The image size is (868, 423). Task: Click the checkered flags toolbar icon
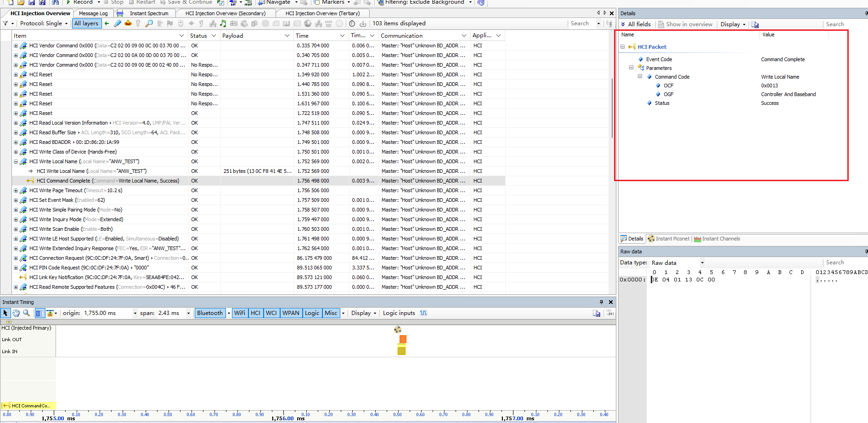pos(170,23)
